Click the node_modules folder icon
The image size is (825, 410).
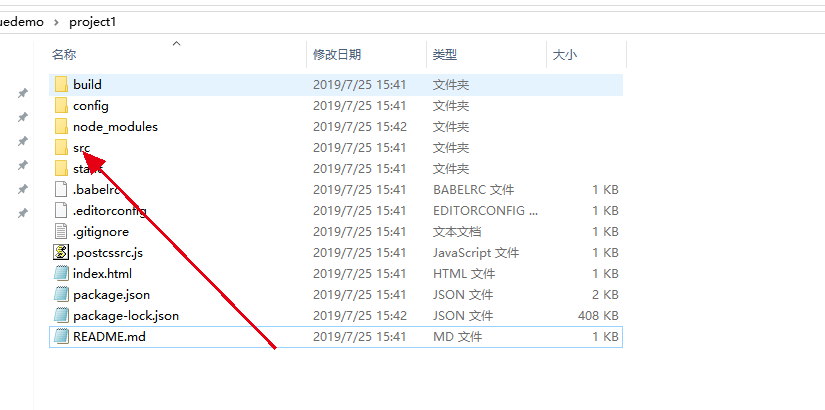tap(61, 127)
